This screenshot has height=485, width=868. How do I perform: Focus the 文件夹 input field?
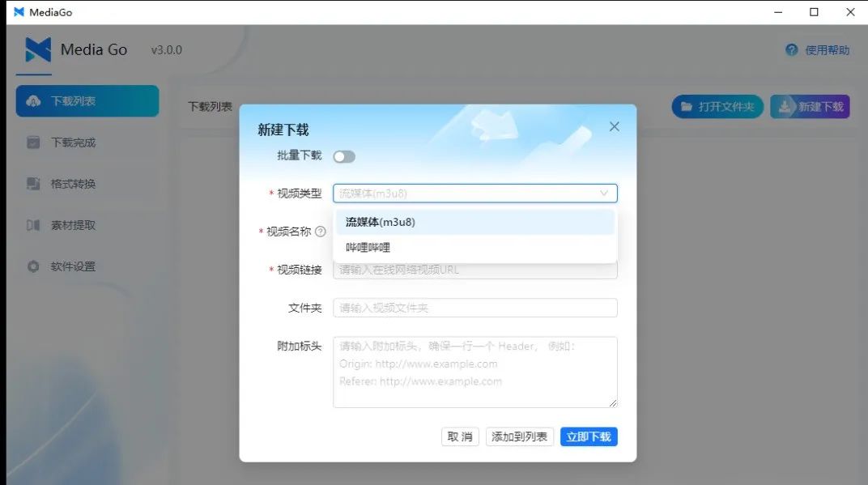point(475,308)
